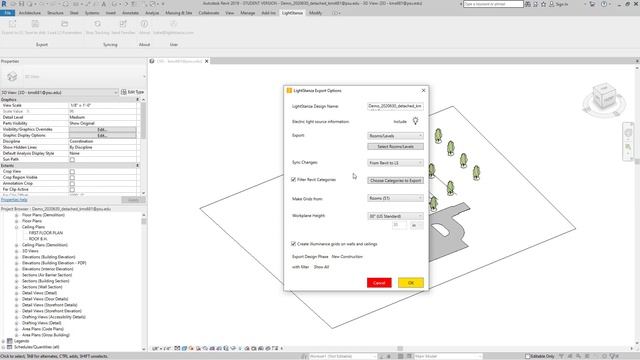Toggle Sun Path icon on view control bar
640x360 pixels.
[191, 349]
